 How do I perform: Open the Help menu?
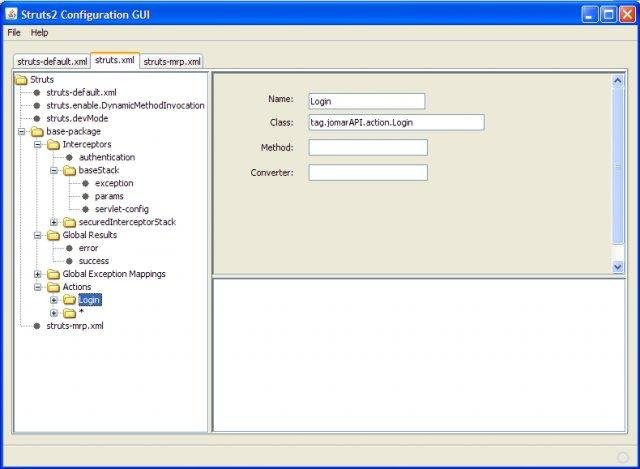(40, 33)
